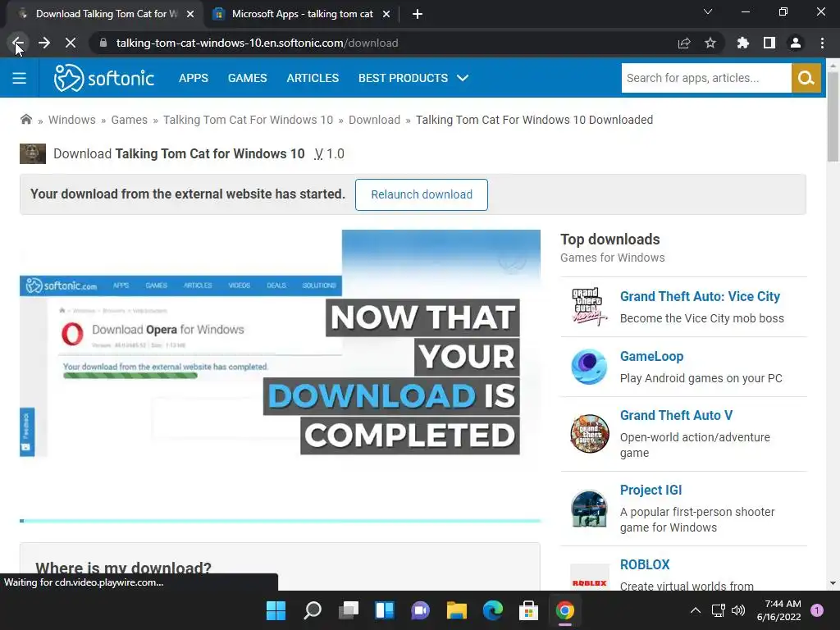840x630 pixels.
Task: Open Project IGI title link
Action: [x=651, y=490]
